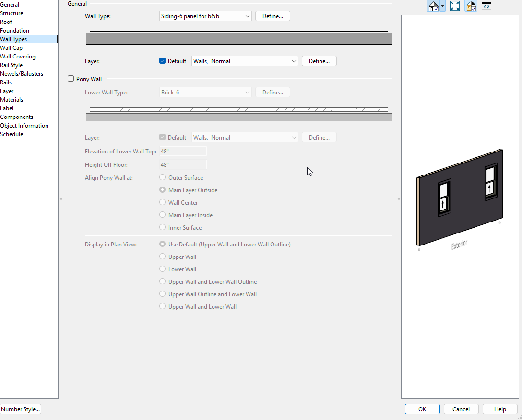This screenshot has width=522, height=420.
Task: Expand the Walls, Normal layer dropdown
Action: pyautogui.click(x=245, y=61)
